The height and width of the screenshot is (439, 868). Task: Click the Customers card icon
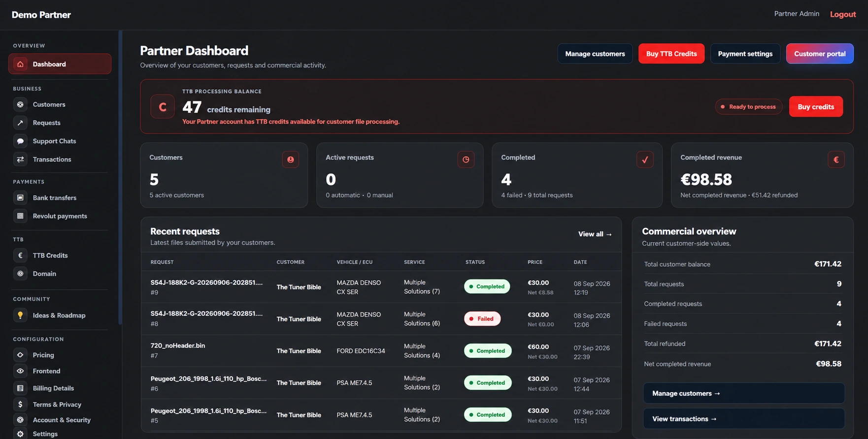pos(291,159)
